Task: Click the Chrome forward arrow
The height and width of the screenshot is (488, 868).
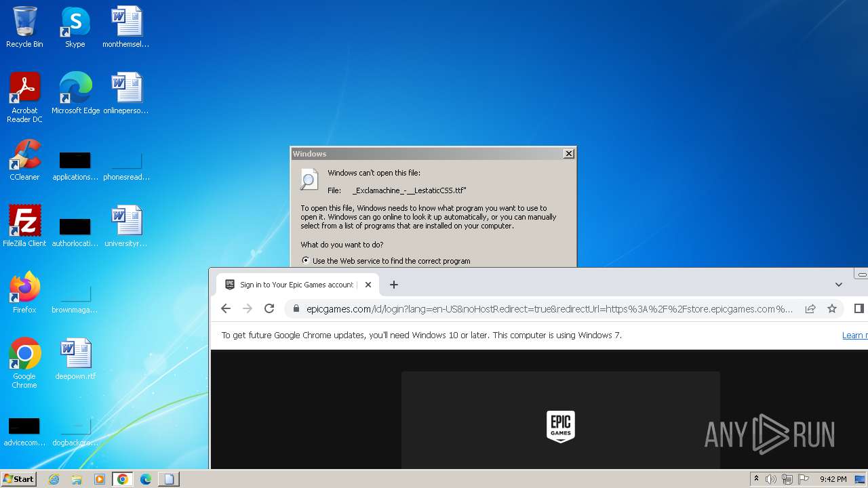Action: [248, 308]
